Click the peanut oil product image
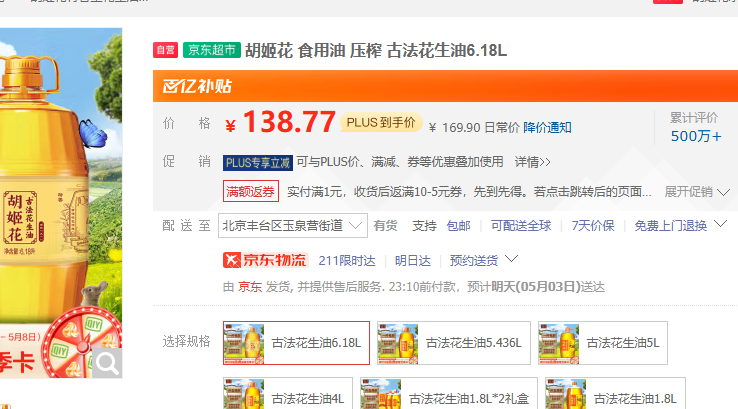 (x=60, y=200)
